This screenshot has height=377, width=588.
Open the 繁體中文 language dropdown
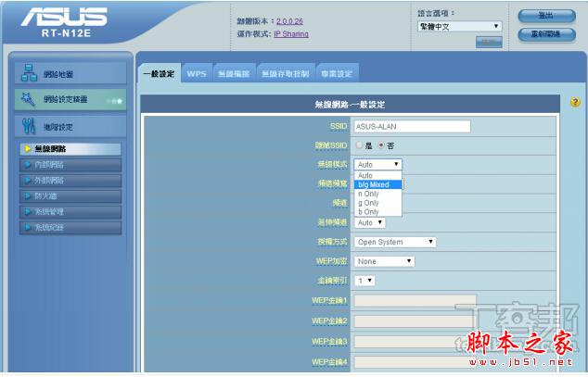pos(460,26)
